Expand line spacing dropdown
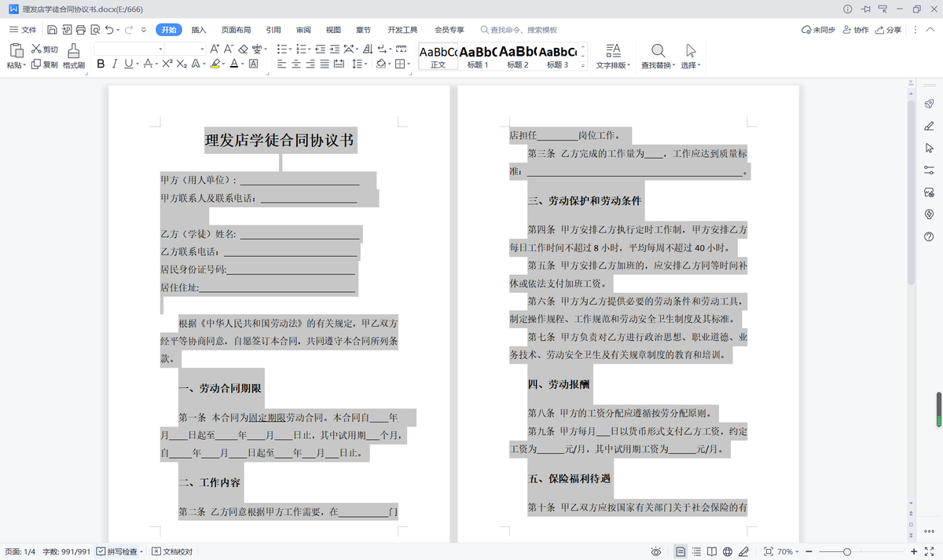The image size is (943, 560). pos(365,64)
